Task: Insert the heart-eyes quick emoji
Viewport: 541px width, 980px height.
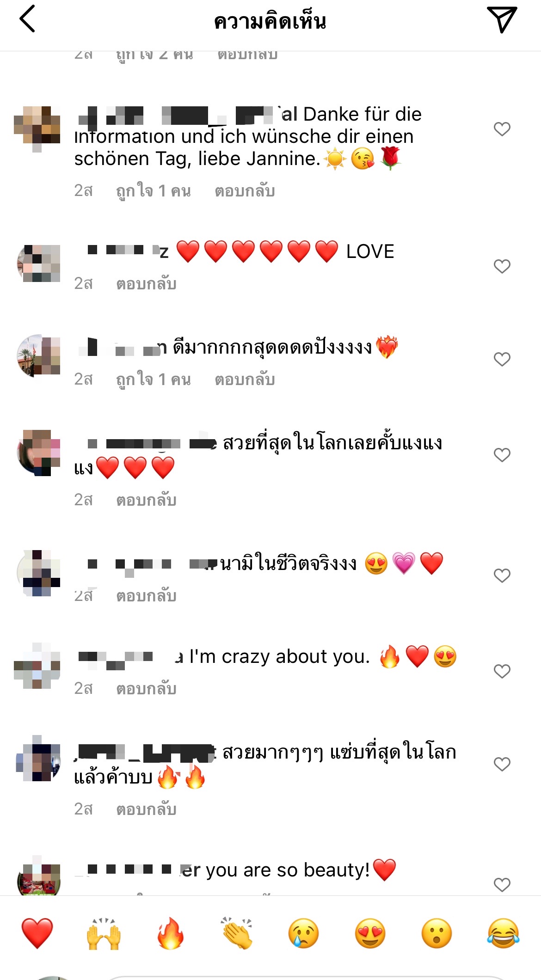Action: pyautogui.click(x=370, y=933)
